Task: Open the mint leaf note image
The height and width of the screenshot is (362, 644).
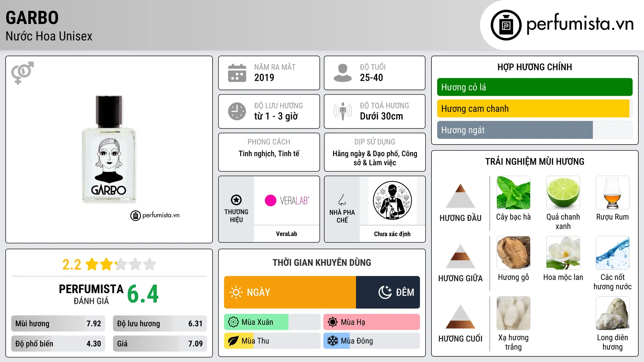Action: [x=514, y=193]
